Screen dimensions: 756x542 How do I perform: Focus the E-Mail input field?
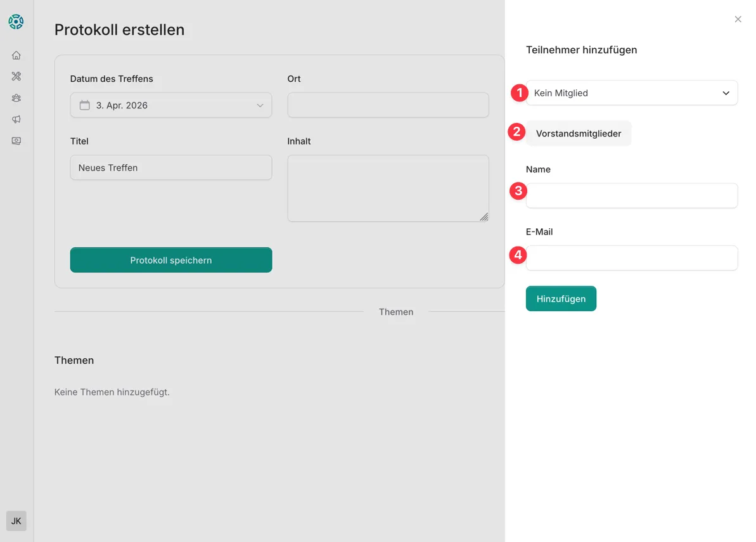coord(631,258)
